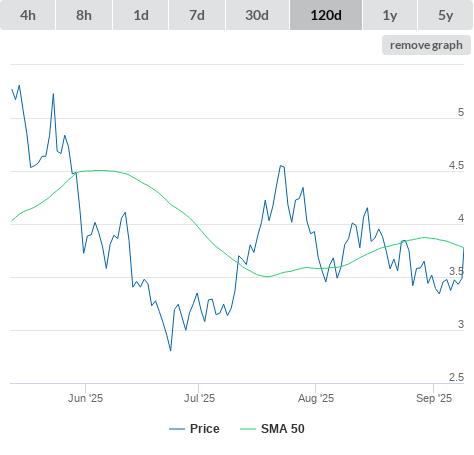
Task: Click the Jul '25 axis label
Action: click(x=199, y=398)
